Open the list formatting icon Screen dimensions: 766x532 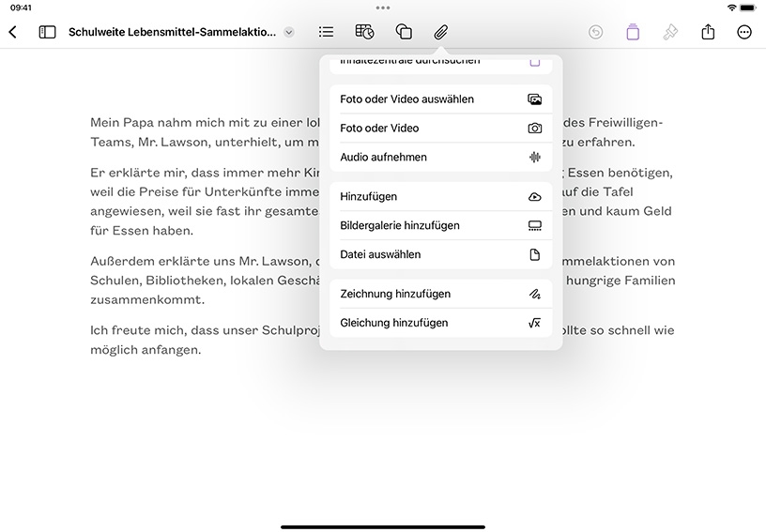point(326,32)
